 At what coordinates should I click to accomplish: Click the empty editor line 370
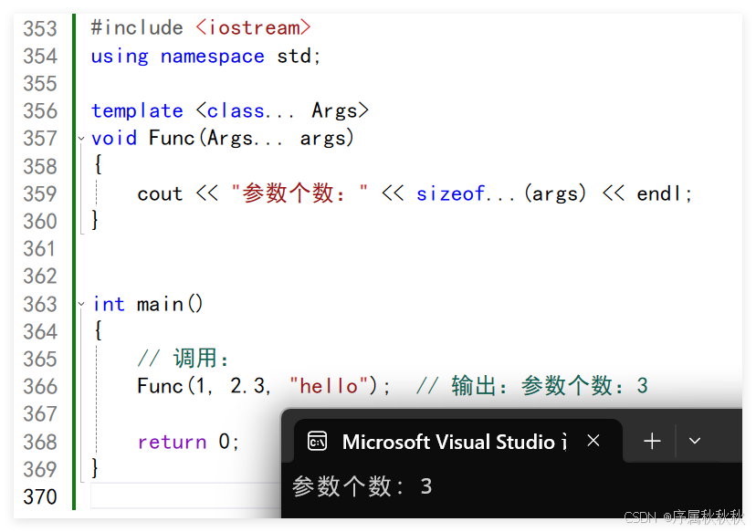pyautogui.click(x=185, y=495)
